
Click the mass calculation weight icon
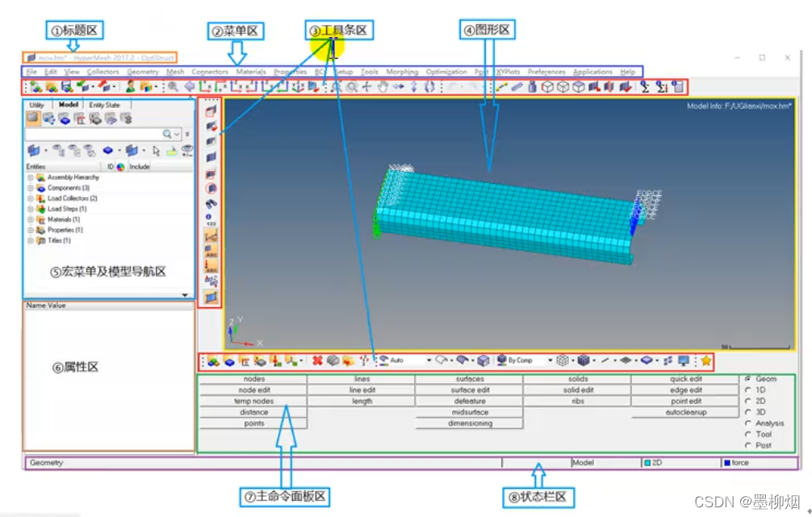(532, 86)
